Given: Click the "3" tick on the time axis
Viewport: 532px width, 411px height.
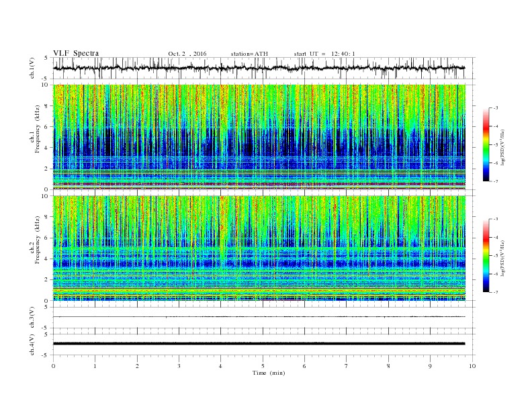Looking at the screenshot, I should 179,366.
